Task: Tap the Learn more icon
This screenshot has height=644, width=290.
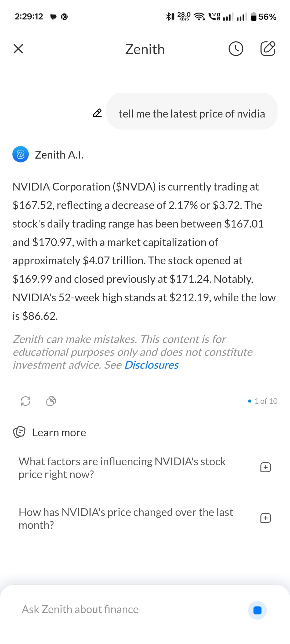Action: (x=19, y=432)
